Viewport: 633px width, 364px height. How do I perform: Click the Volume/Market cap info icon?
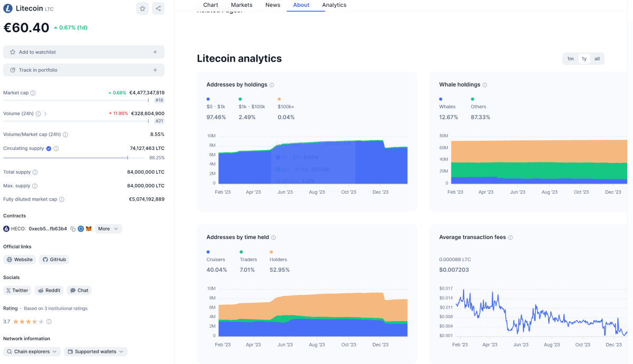[65, 135]
